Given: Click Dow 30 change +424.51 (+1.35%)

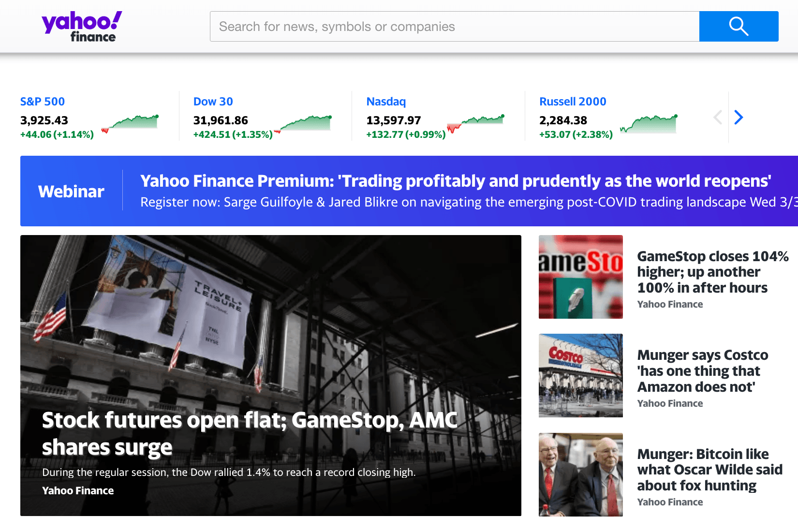Looking at the screenshot, I should 233,134.
